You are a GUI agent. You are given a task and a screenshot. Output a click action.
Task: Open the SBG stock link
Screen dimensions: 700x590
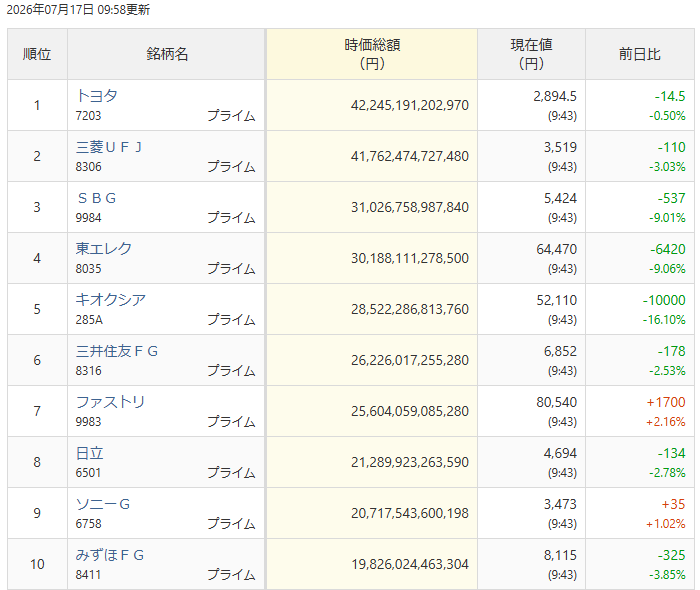[96, 198]
